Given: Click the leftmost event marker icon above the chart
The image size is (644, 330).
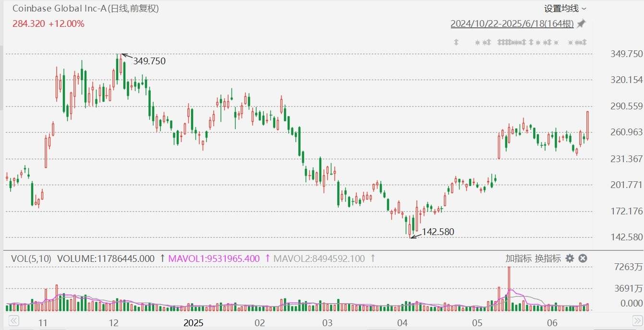Looking at the screenshot, I should pos(456,42).
